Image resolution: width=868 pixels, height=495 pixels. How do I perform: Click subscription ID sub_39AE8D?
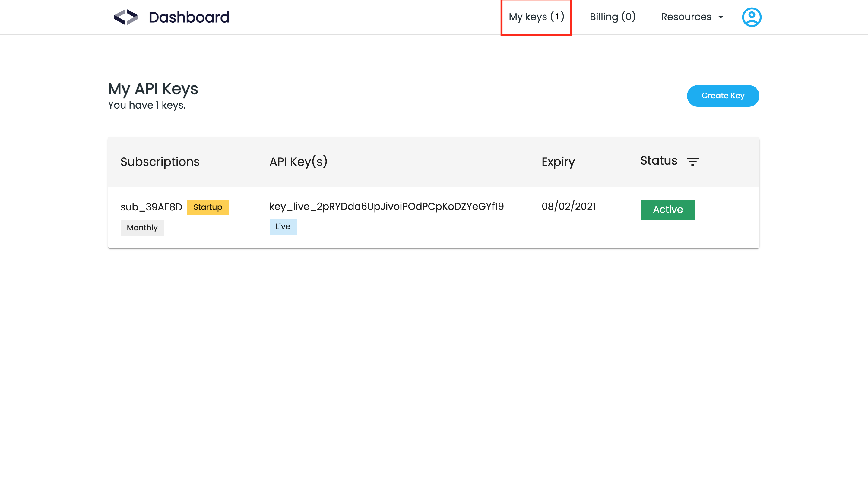(151, 207)
